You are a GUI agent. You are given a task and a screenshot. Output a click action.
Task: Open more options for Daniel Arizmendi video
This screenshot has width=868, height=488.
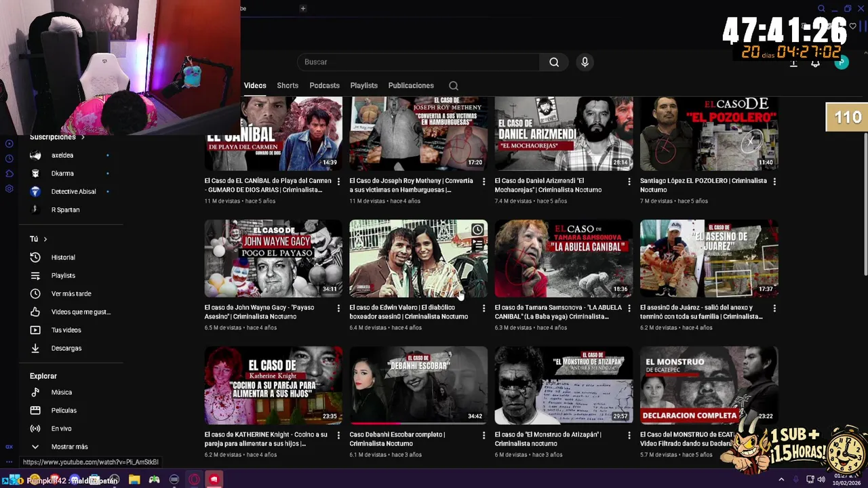tap(629, 182)
